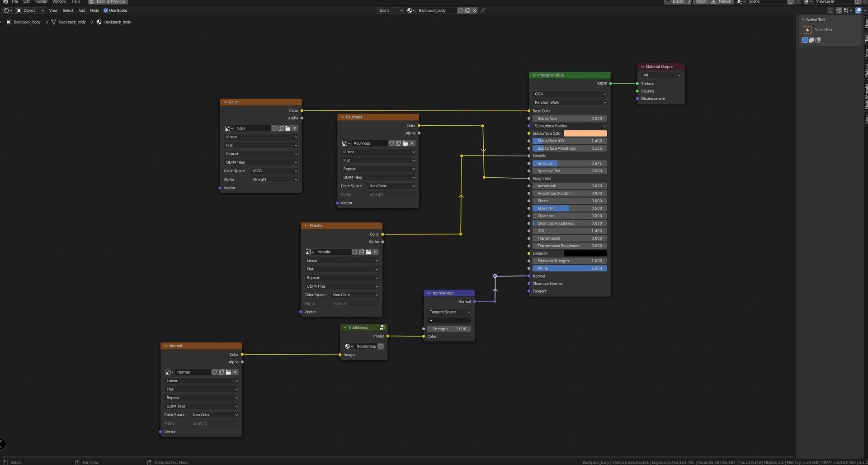This screenshot has width=868, height=465.
Task: Open the Node menu
Action: coord(94,10)
